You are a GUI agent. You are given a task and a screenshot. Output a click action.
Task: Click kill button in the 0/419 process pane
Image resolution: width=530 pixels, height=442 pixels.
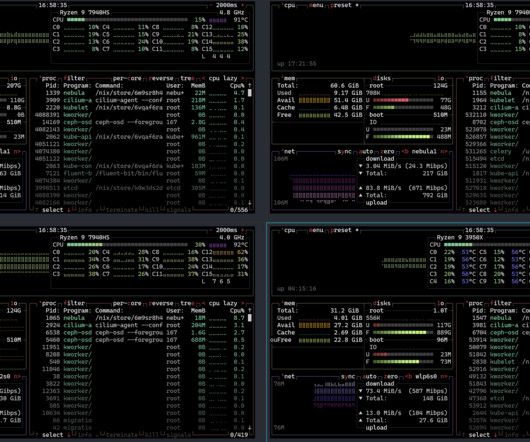152,435
